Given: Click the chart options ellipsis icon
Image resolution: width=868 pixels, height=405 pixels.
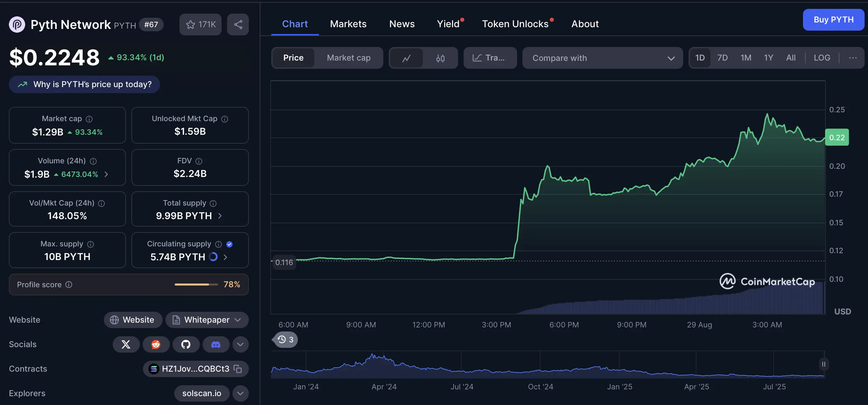Looking at the screenshot, I should (x=852, y=58).
